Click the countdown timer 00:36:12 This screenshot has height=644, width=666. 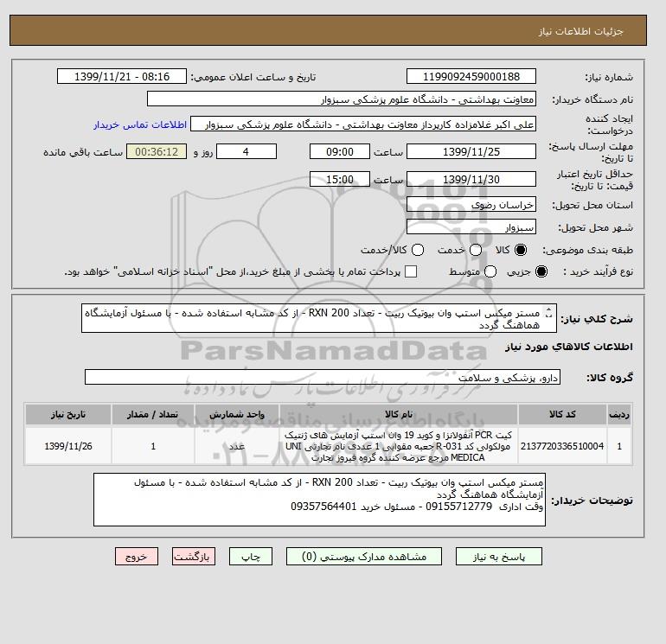coord(157,151)
